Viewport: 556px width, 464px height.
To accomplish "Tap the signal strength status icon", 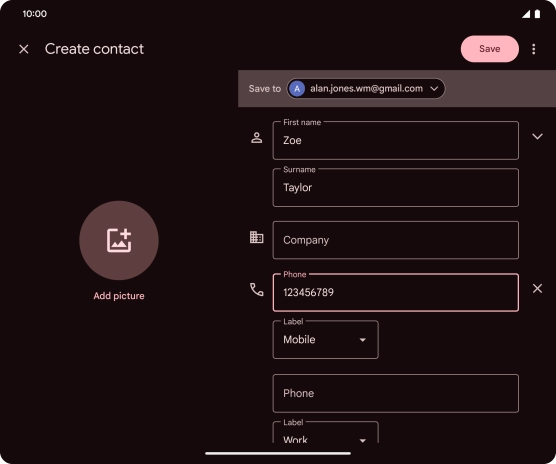I will coord(526,14).
